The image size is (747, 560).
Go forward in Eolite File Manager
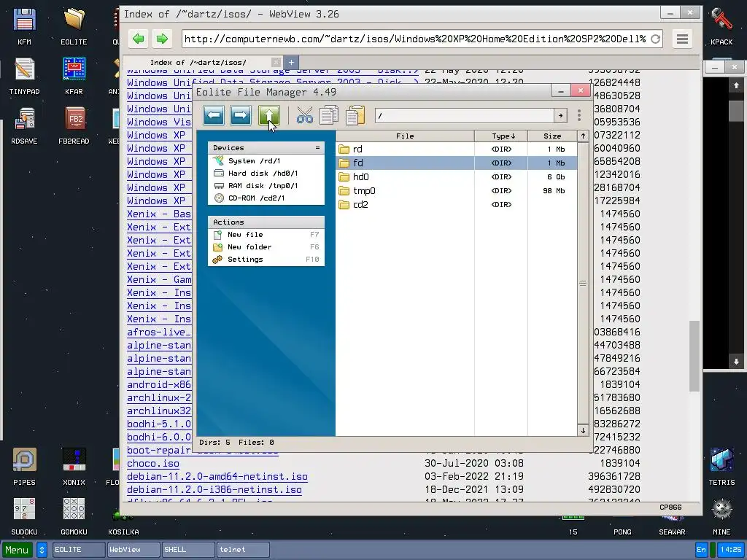tap(241, 115)
